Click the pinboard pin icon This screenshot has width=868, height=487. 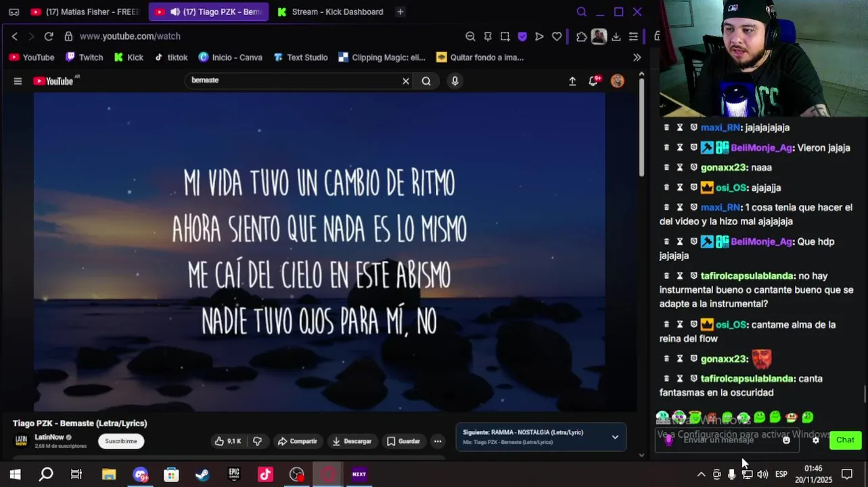(488, 37)
